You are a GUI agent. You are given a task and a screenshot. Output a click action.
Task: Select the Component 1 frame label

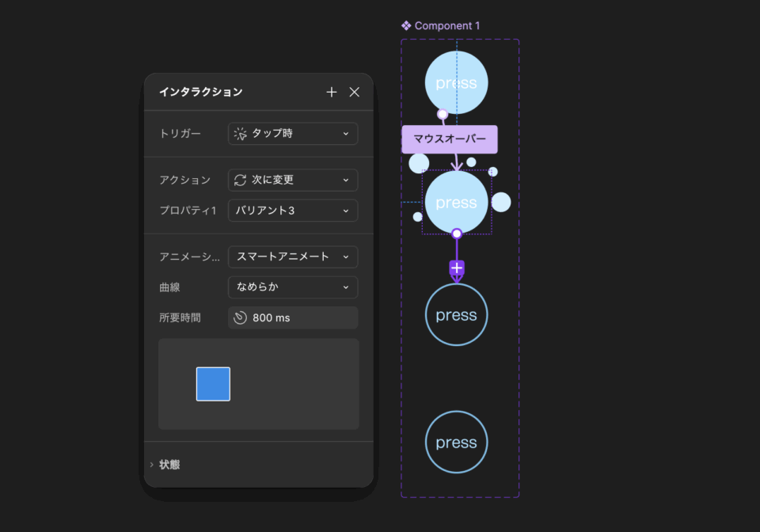[446, 25]
